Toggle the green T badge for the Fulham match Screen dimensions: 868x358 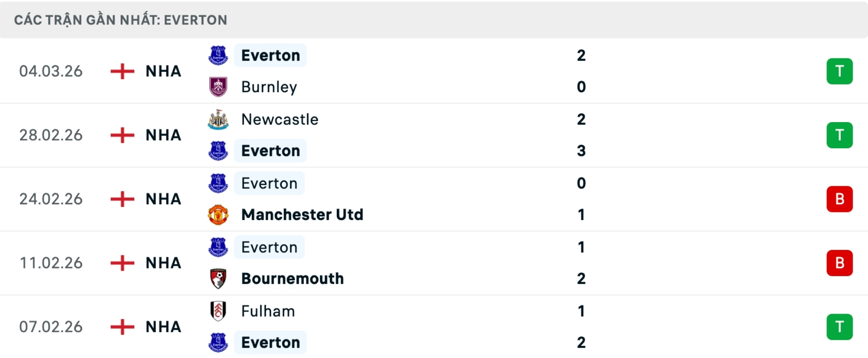click(x=840, y=327)
